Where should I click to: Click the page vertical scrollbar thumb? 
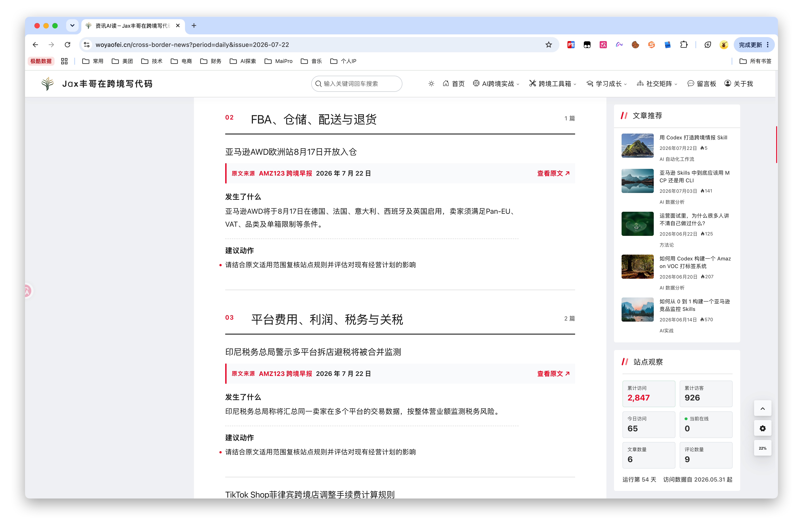coord(776,145)
